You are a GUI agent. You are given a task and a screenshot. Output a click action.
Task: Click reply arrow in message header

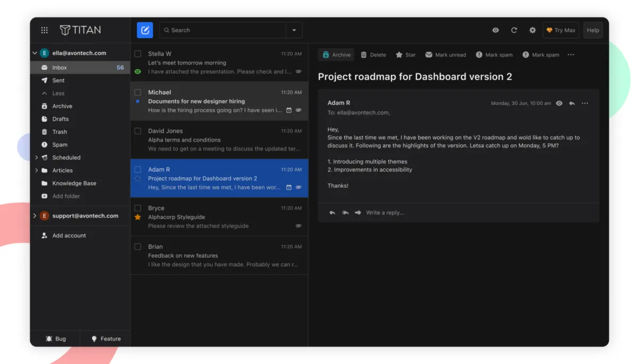572,103
